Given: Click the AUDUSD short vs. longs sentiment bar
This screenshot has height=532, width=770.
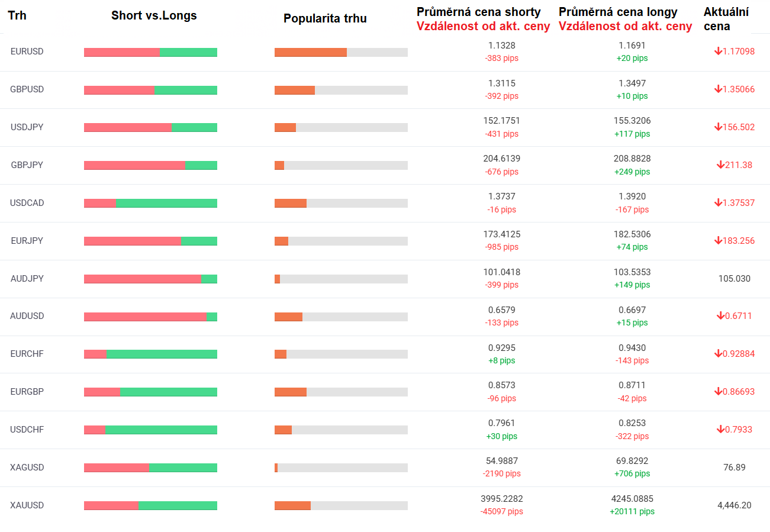Looking at the screenshot, I should (150, 317).
